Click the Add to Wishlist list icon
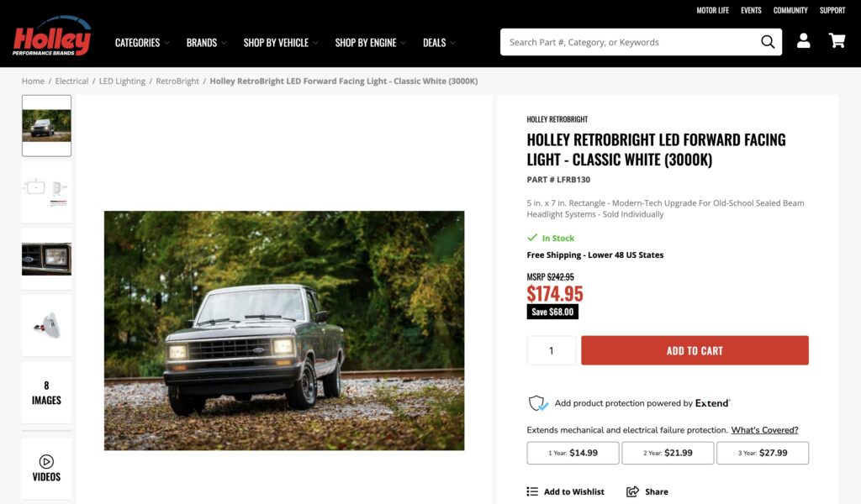861x504 pixels. click(x=532, y=491)
